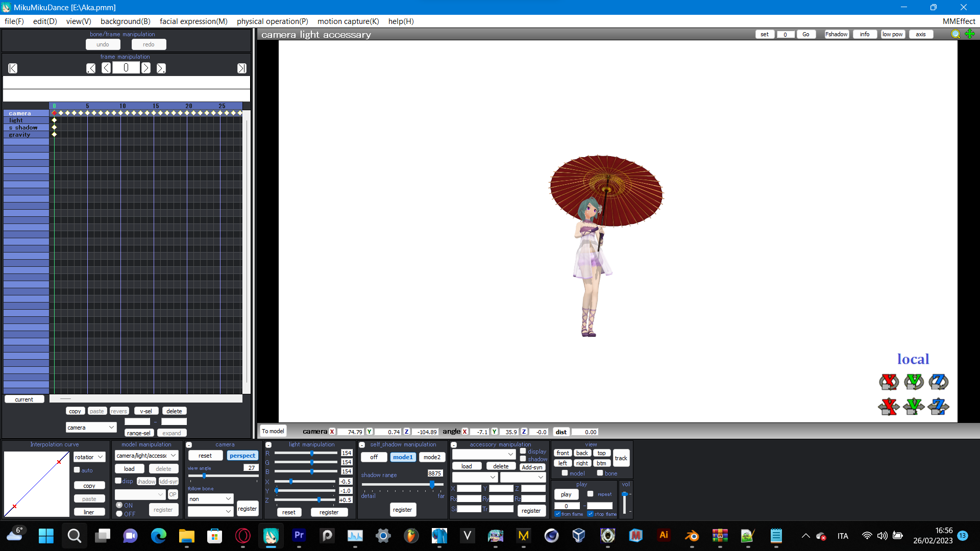Toggle the accessory display checkbox
This screenshot has width=980, height=551.
coord(523,451)
